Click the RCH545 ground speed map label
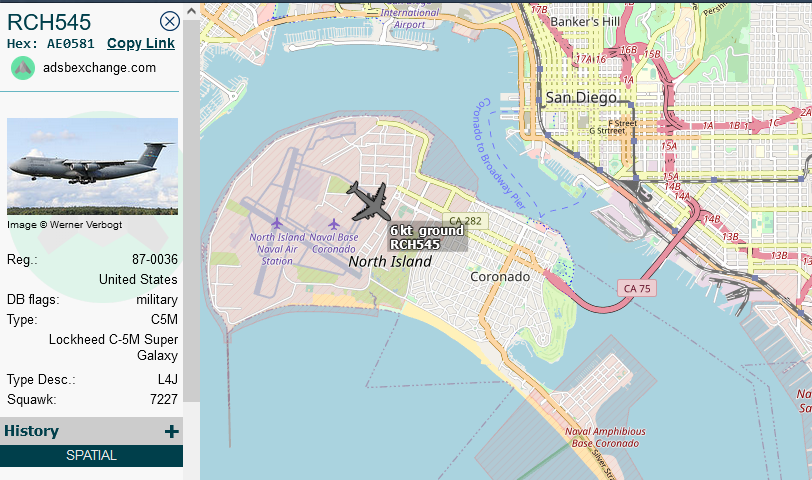Viewport: 812px width, 480px height. [427, 237]
